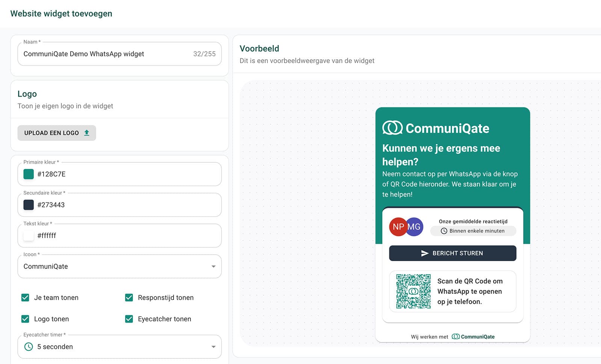Toggle the 'Logo tonen' checkbox

pyautogui.click(x=25, y=319)
